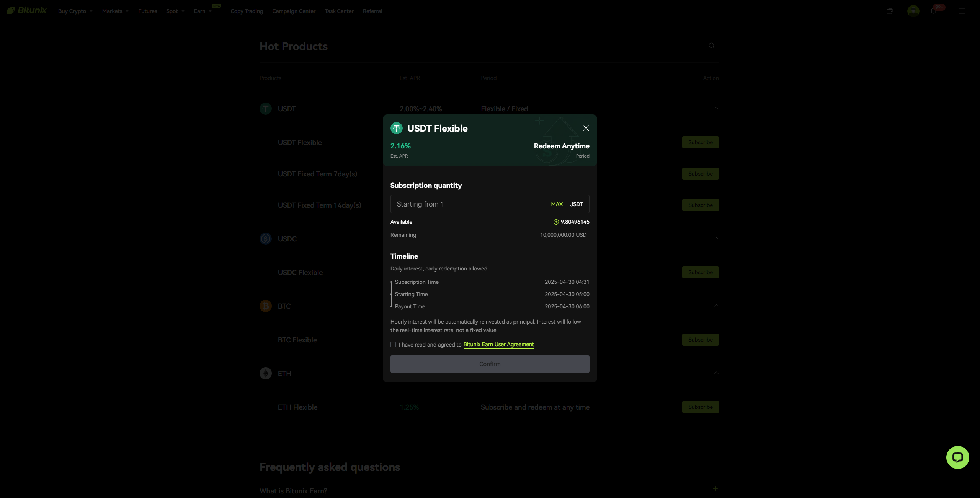Viewport: 980px width, 498px height.
Task: Open the live chat support bubble
Action: coord(957,457)
